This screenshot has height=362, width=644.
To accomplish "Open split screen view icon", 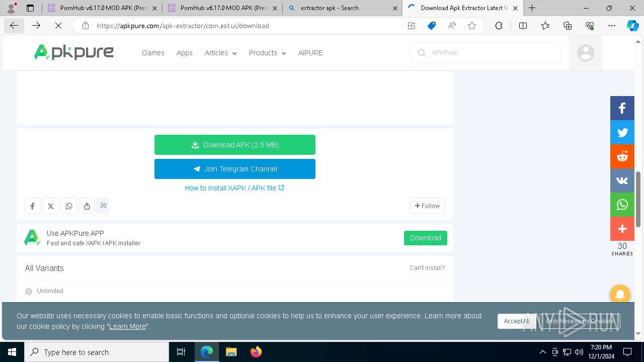I will tap(523, 26).
